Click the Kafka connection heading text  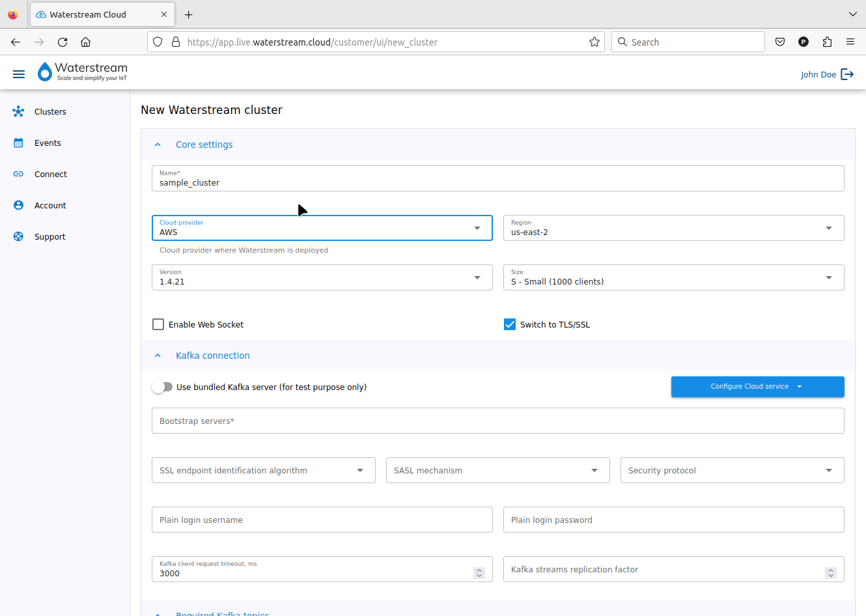[x=213, y=356]
